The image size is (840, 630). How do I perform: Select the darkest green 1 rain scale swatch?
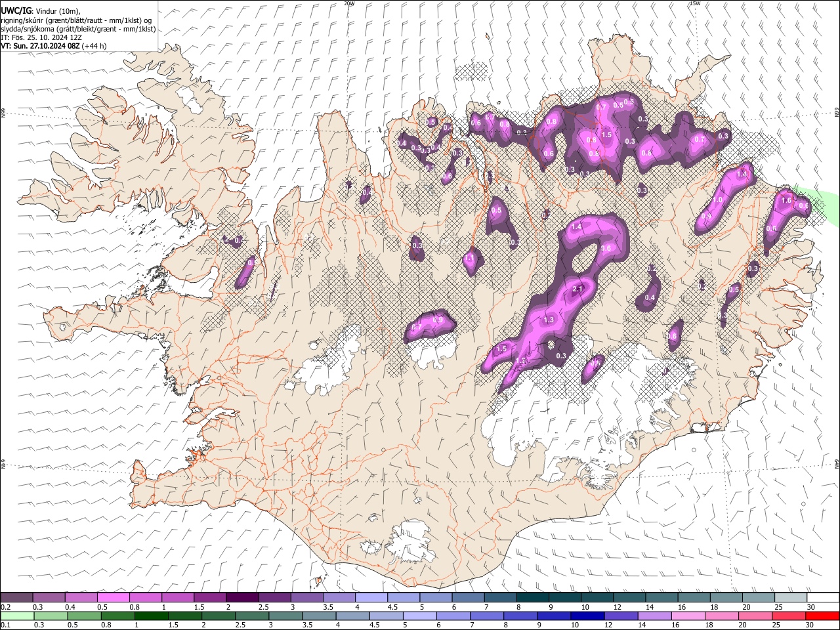click(x=151, y=616)
